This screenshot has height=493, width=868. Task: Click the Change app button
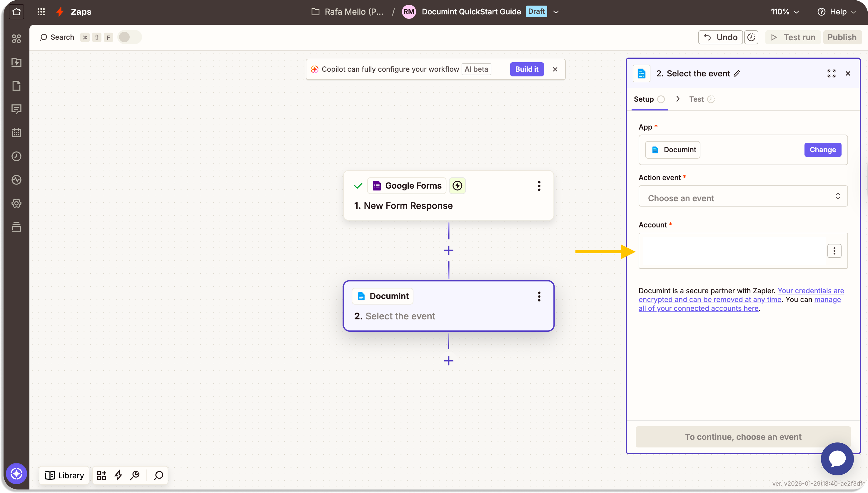pyautogui.click(x=822, y=150)
